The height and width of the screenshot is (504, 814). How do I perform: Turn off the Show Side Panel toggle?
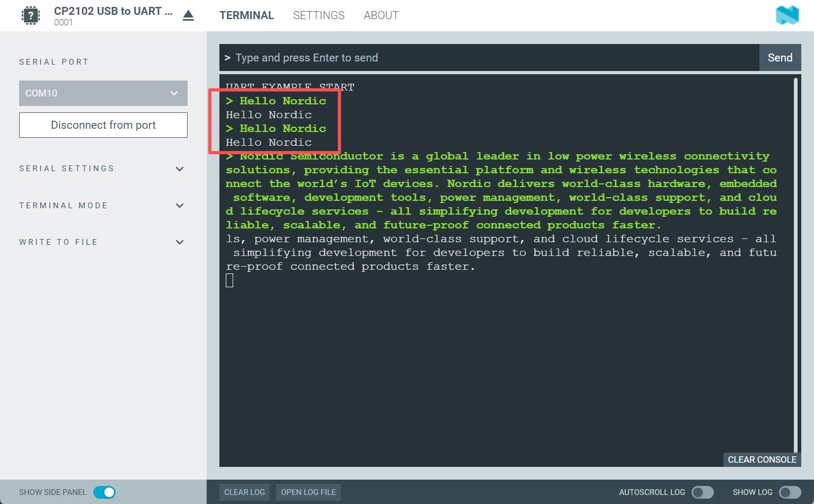click(x=104, y=492)
